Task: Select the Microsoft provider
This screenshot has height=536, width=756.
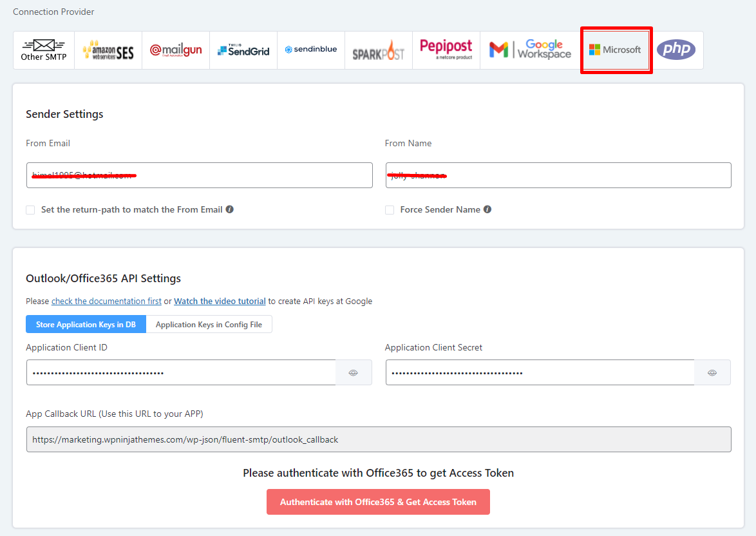Action: pos(615,50)
